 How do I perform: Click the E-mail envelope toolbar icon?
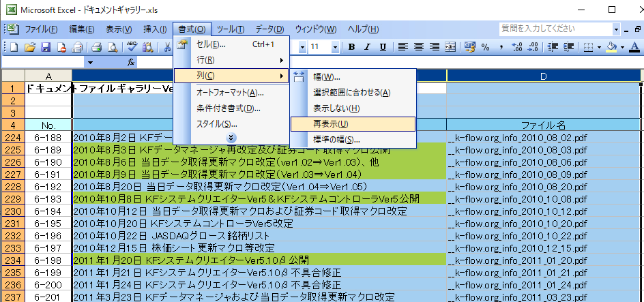[x=77, y=47]
